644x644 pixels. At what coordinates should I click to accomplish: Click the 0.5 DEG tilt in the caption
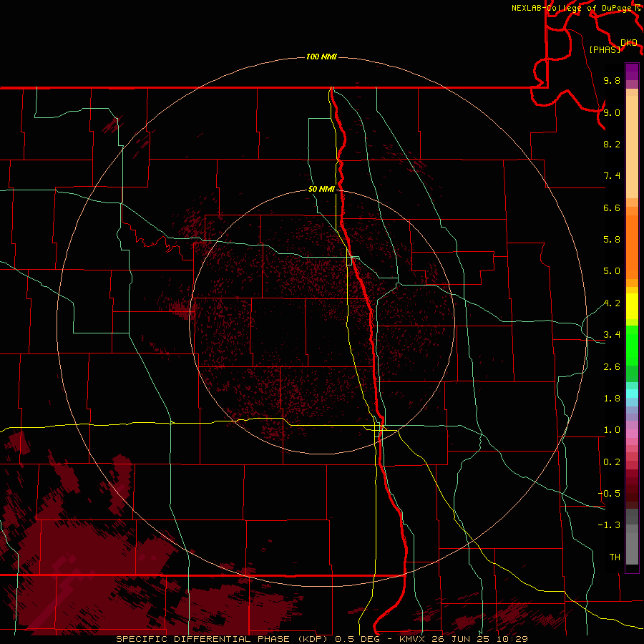coord(357,639)
